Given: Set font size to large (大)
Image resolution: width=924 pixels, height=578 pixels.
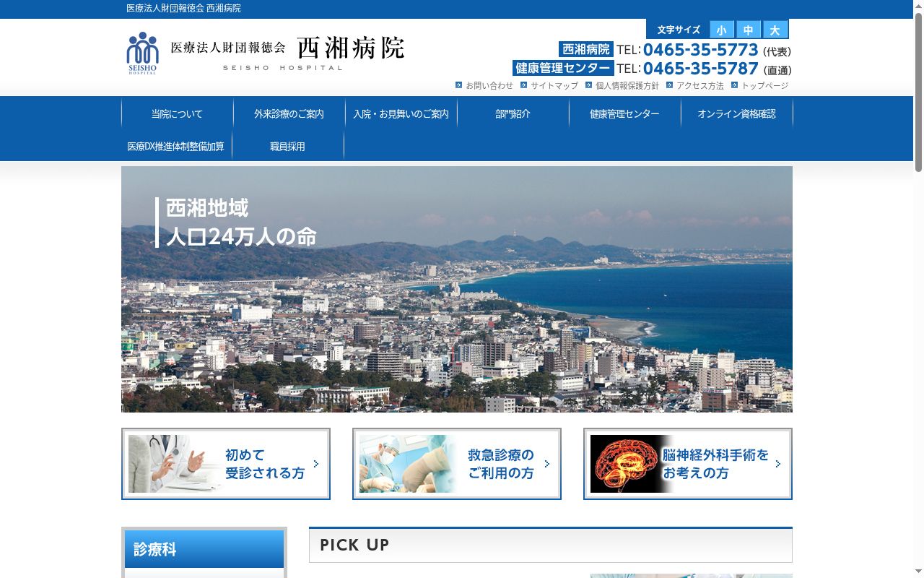Looking at the screenshot, I should [775, 30].
